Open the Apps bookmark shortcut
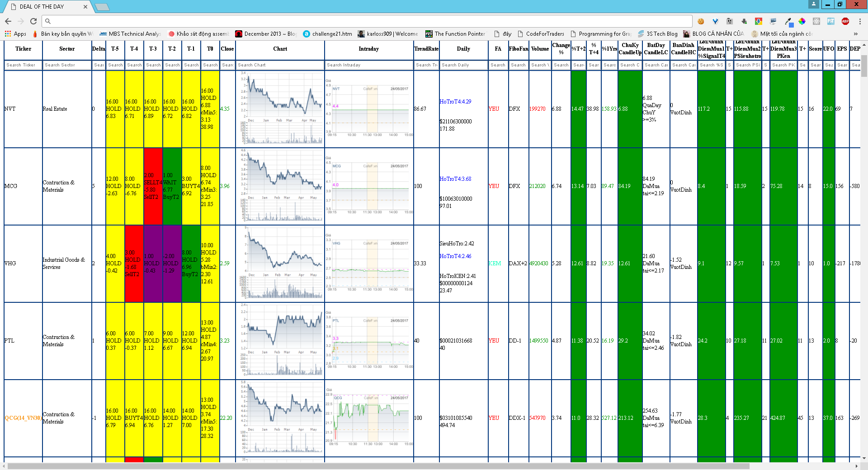This screenshot has width=868, height=470. click(x=15, y=34)
